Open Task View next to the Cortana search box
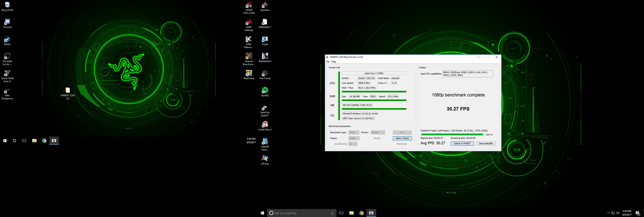 341,213
